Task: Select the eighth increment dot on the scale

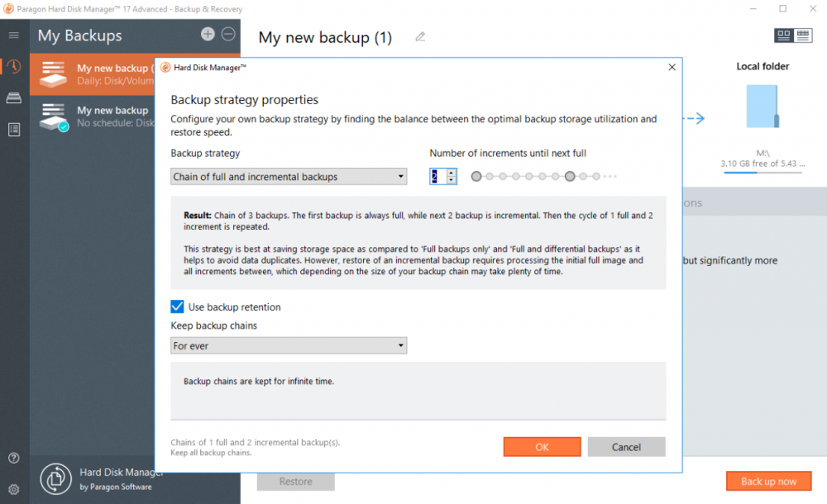Action: pyautogui.click(x=569, y=176)
